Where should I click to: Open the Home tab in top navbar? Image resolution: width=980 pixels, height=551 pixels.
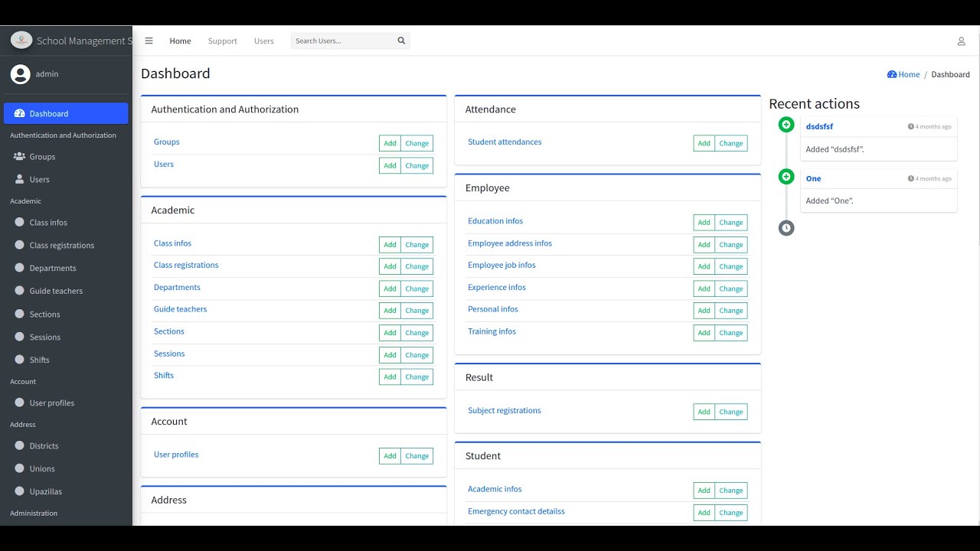point(181,41)
